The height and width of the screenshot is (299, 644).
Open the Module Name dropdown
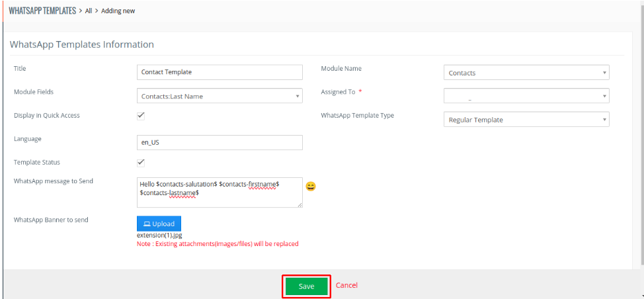[x=526, y=72]
